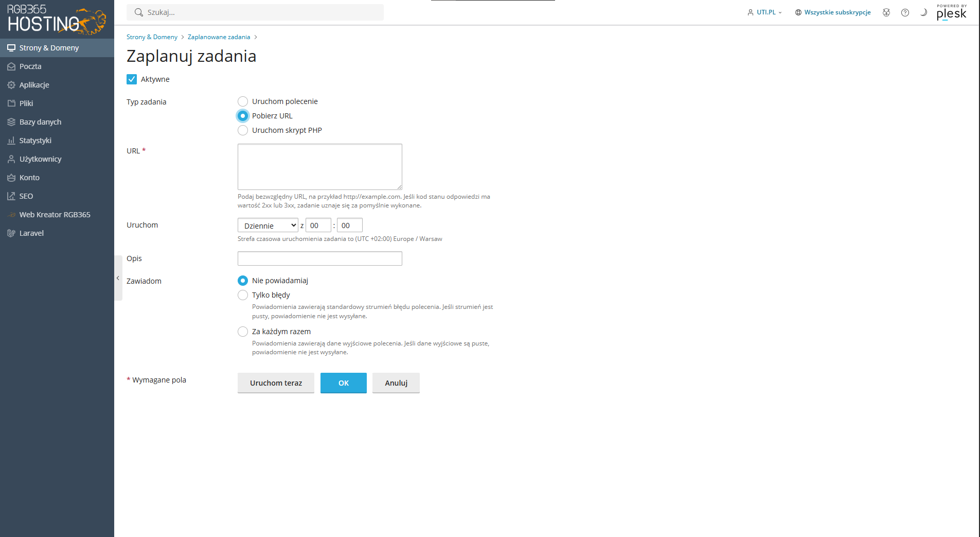Click the Strony & Domeny monitor icon
The width and height of the screenshot is (980, 537).
coord(11,48)
